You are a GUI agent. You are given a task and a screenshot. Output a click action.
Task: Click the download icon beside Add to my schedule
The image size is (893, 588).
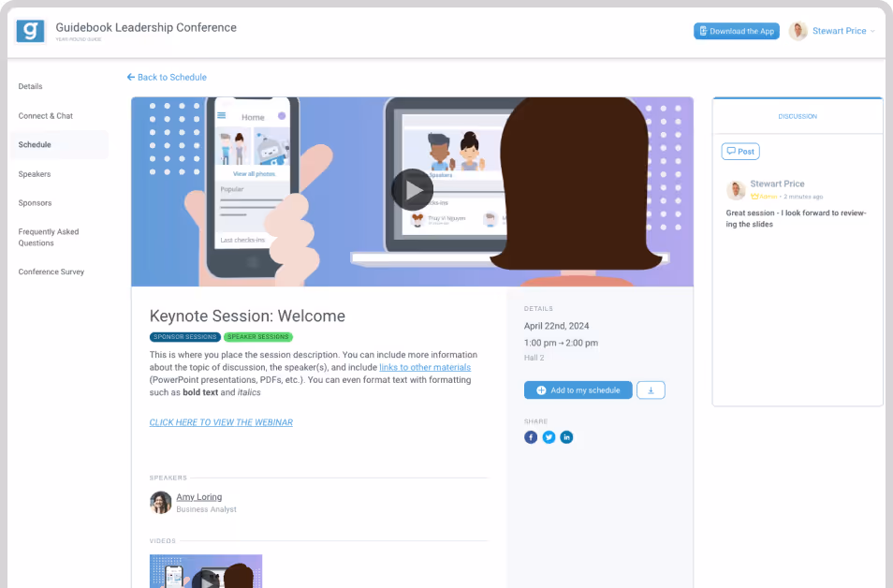[x=651, y=390]
